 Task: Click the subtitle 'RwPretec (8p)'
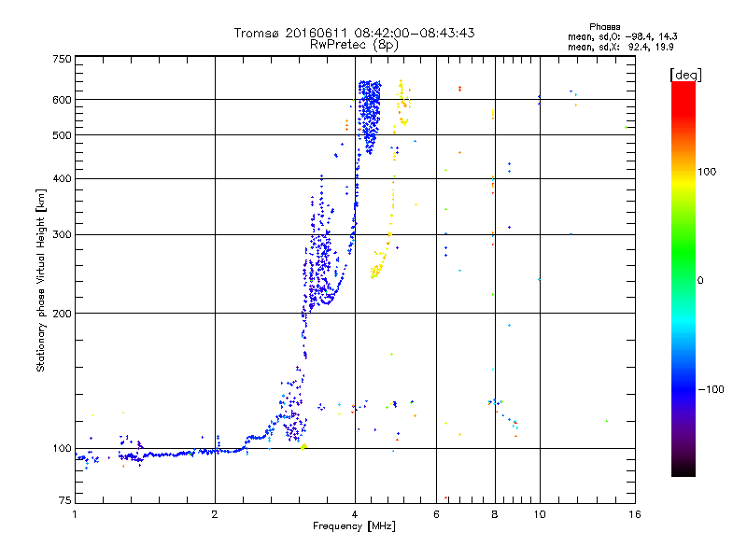coord(354,45)
